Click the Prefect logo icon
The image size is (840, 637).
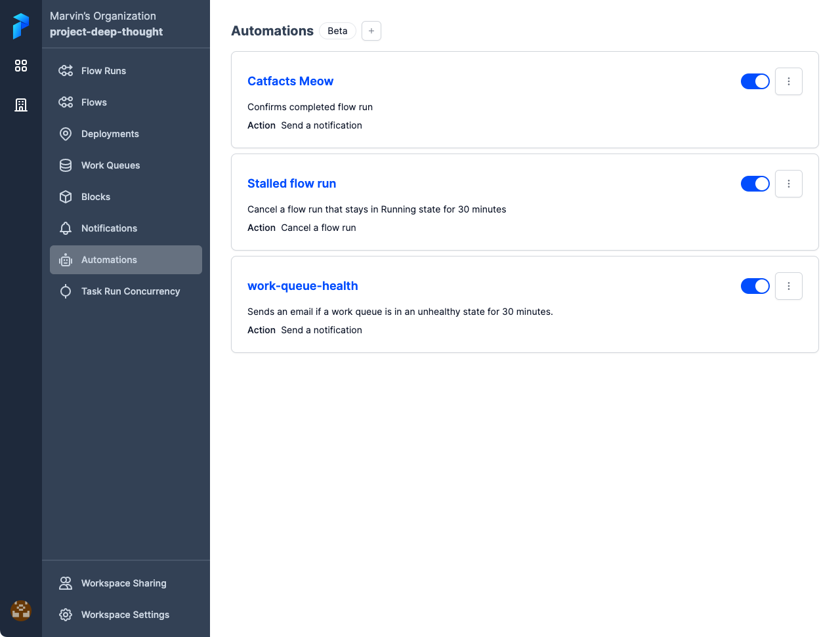21,26
